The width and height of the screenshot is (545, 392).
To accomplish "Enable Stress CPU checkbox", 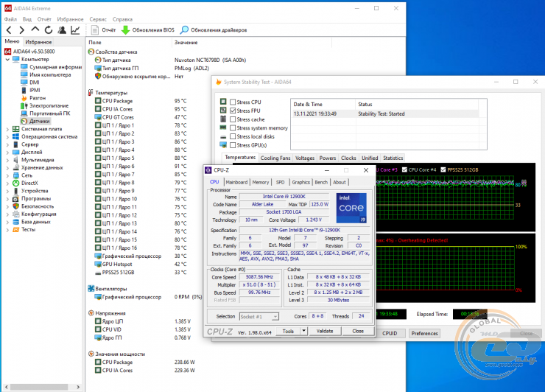I will point(233,102).
